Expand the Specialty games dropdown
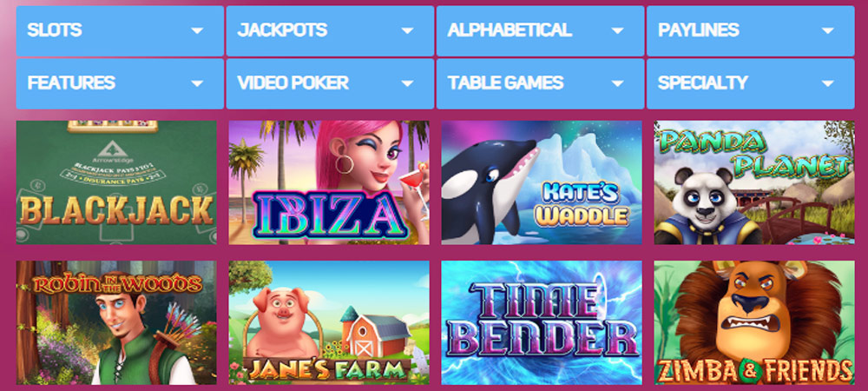Viewport: 868px width, 391px height. pos(751,83)
